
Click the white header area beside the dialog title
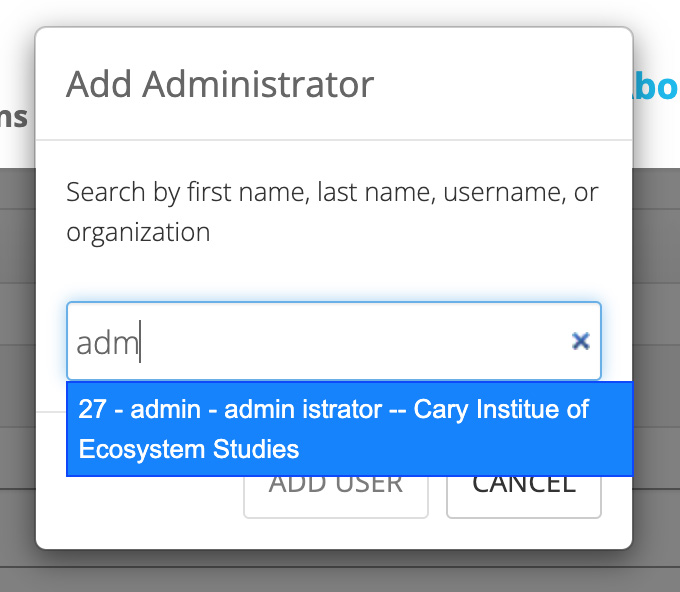point(500,84)
